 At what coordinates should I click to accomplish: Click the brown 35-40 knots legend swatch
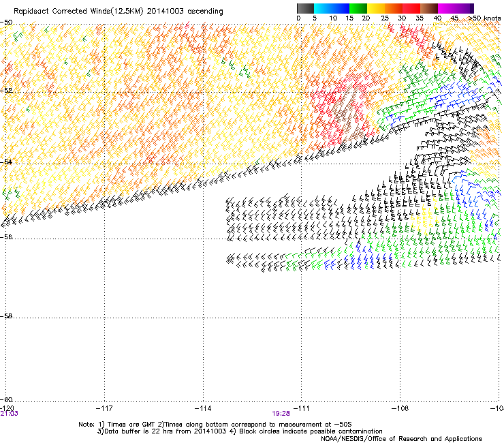[x=429, y=8]
